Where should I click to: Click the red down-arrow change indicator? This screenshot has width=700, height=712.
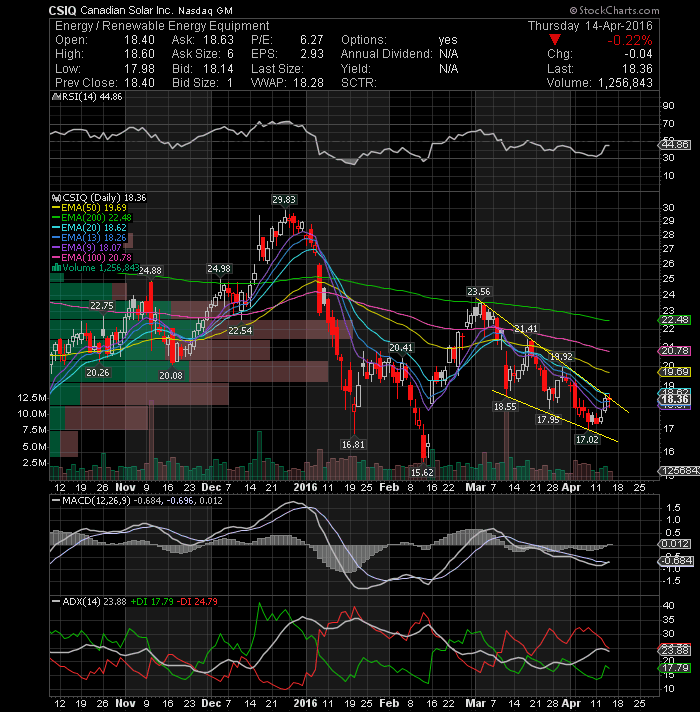pos(554,40)
